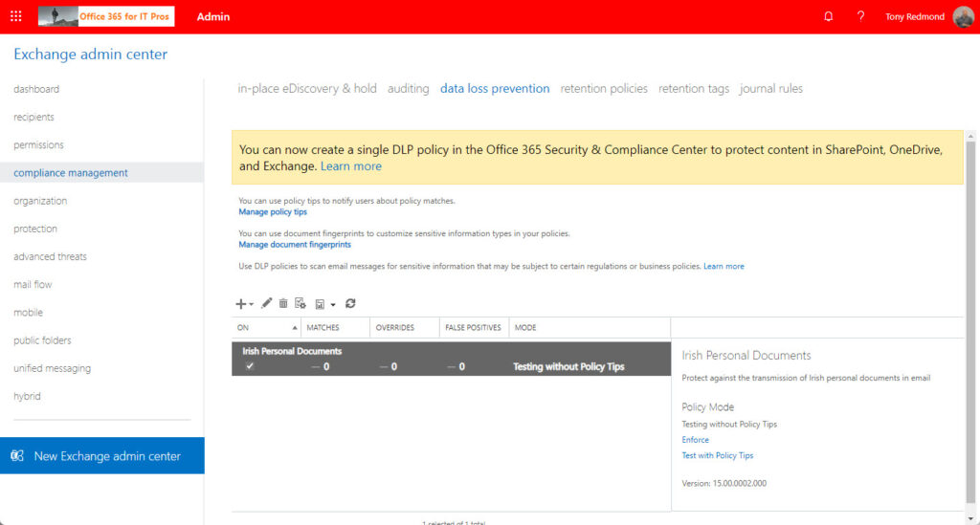Open the help question mark
This screenshot has width=980, height=525.
pos(860,17)
